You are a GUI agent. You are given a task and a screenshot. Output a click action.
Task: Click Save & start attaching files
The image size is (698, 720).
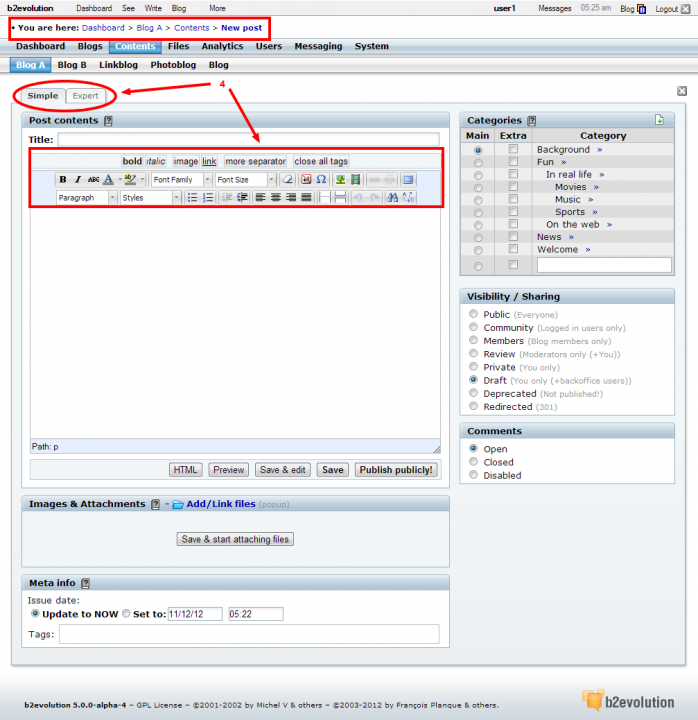[x=235, y=539]
